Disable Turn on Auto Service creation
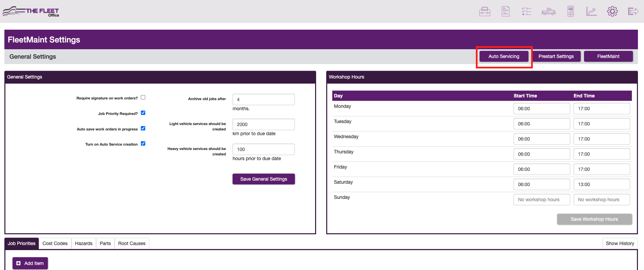644x270 pixels. tap(143, 144)
